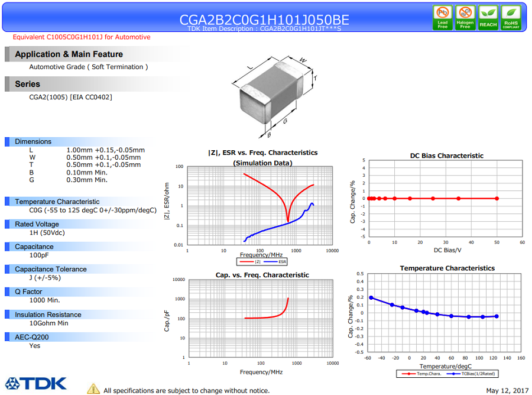This screenshot has height=395, width=532.
Task: Select the '1H (50Vdc)' rated voltage value
Action: (x=47, y=233)
